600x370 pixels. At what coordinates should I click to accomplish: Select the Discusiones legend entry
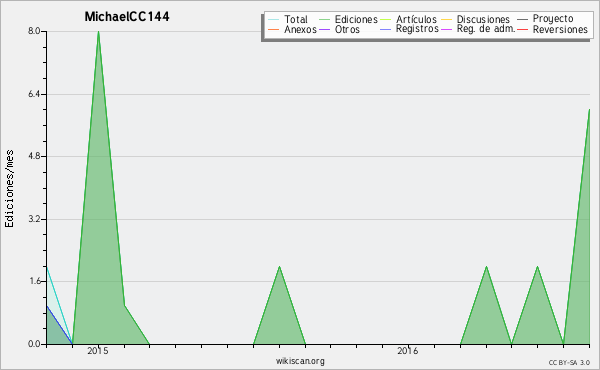483,19
